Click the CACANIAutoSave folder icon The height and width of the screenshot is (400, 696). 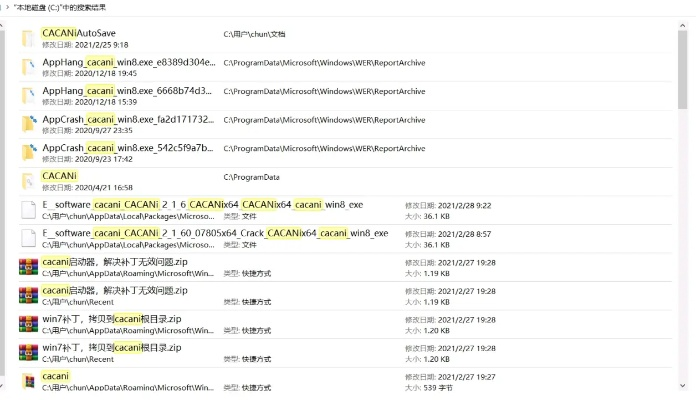click(x=28, y=39)
